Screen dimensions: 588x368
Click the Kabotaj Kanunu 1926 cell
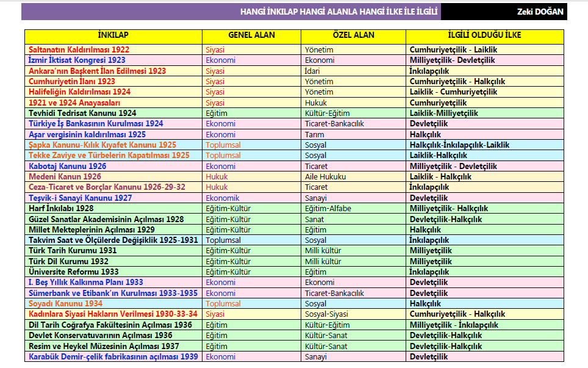click(67, 166)
